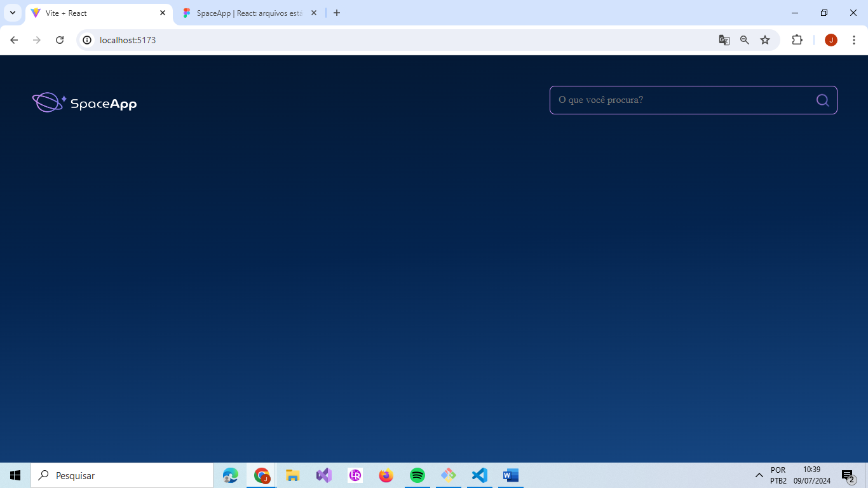Show hidden system tray icons

(x=759, y=475)
